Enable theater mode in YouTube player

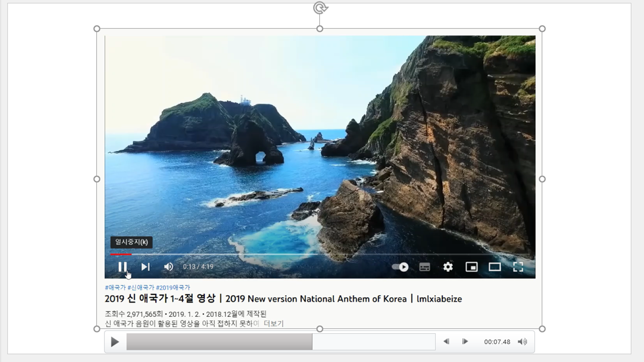click(x=495, y=267)
